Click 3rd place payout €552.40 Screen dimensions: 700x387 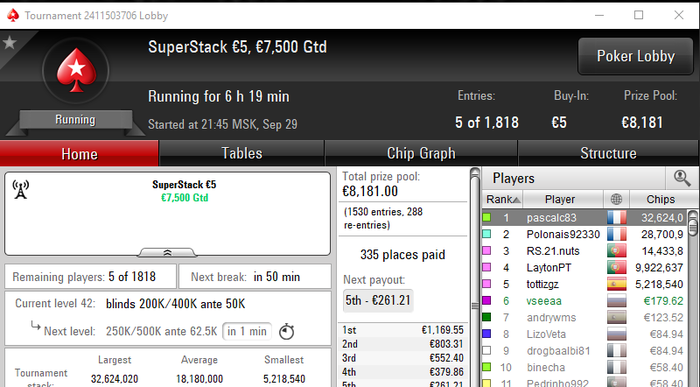pyautogui.click(x=403, y=358)
